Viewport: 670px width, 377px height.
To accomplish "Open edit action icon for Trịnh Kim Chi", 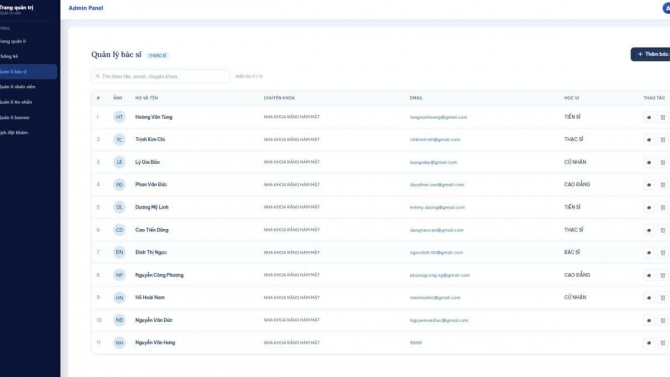I will point(649,140).
